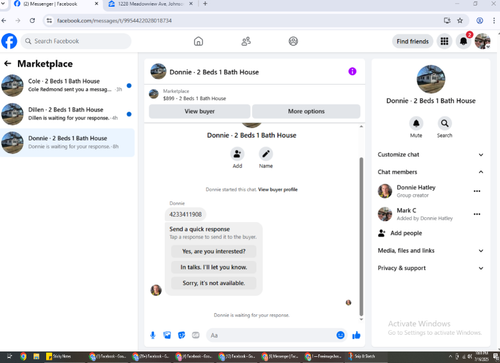The width and height of the screenshot is (500, 363).
Task: Focus the Search Facebook field
Action: 76,41
